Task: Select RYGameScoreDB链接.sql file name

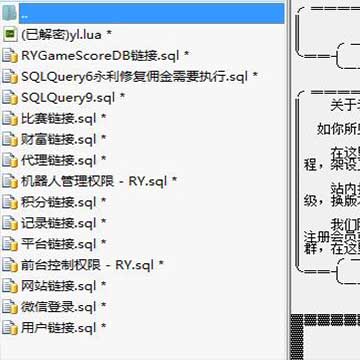Action: [x=105, y=55]
